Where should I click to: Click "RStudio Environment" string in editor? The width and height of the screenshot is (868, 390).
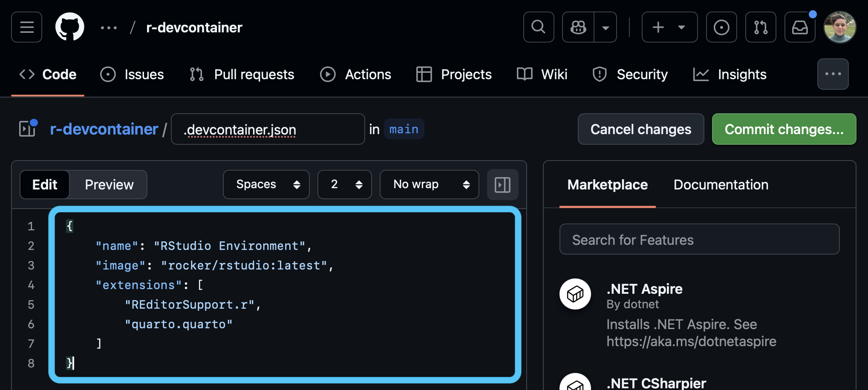click(230, 246)
